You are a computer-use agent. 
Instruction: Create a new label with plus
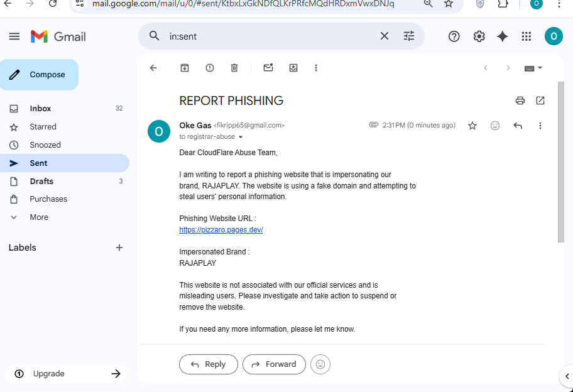tap(119, 248)
